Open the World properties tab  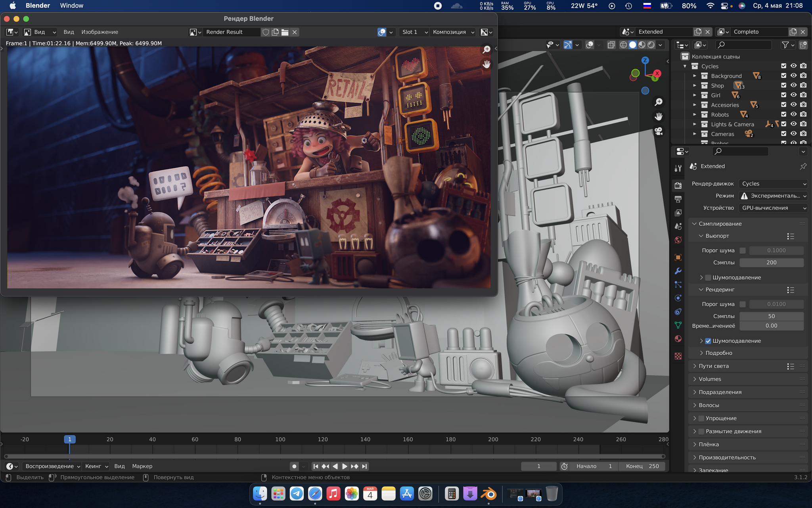(678, 240)
